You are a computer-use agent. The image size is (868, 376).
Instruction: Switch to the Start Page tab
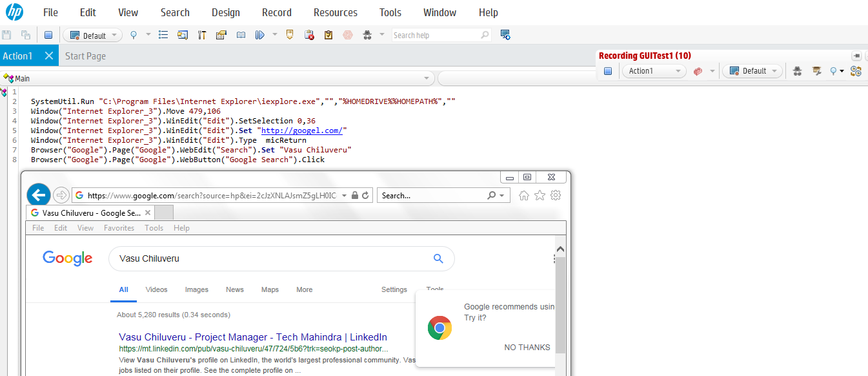(85, 56)
